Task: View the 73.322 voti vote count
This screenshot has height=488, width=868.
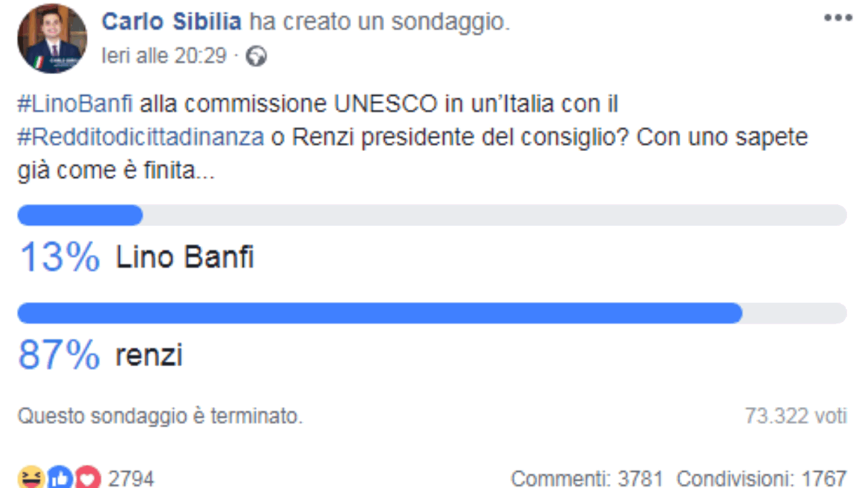Action: tap(795, 416)
